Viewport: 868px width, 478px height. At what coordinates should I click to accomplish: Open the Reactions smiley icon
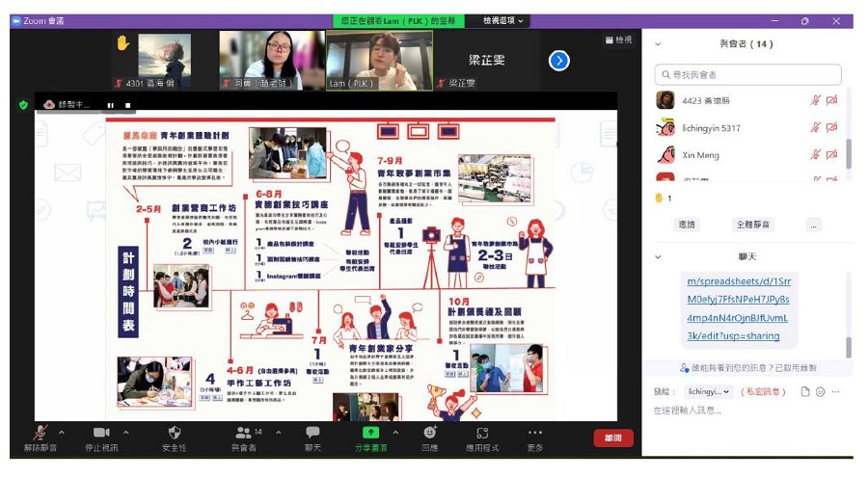[x=430, y=432]
